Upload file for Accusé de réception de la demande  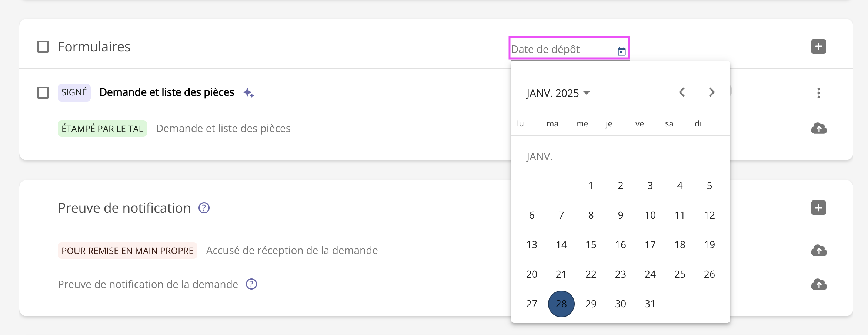coord(819,251)
